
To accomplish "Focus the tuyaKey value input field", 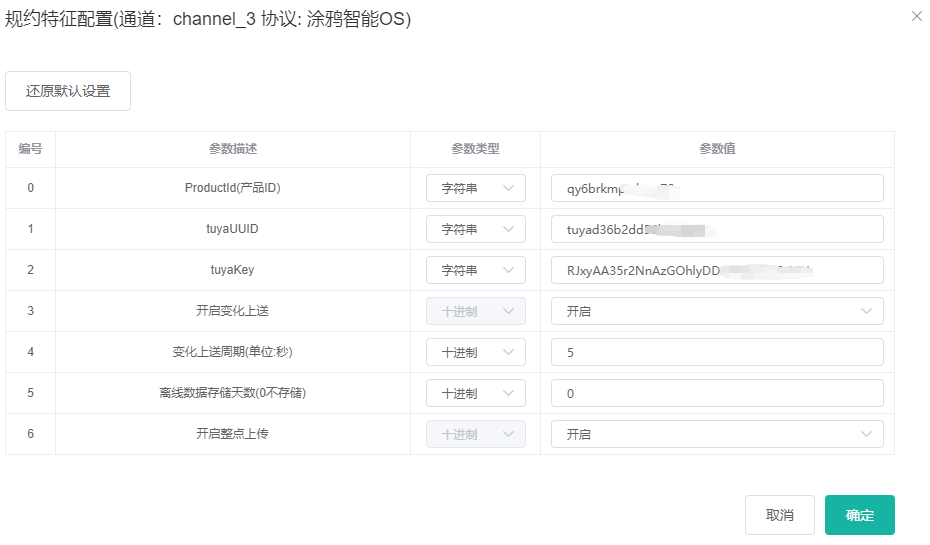I will pyautogui.click(x=716, y=270).
